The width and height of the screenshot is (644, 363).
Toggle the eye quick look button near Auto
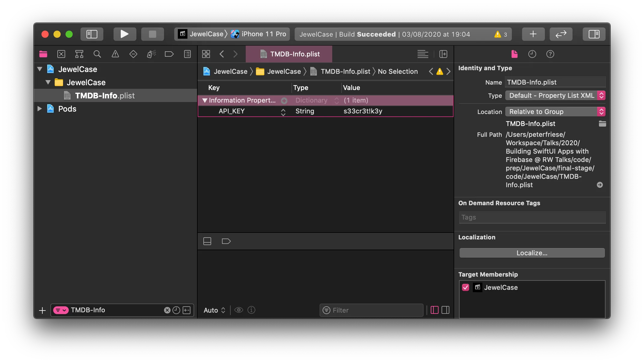pyautogui.click(x=239, y=310)
